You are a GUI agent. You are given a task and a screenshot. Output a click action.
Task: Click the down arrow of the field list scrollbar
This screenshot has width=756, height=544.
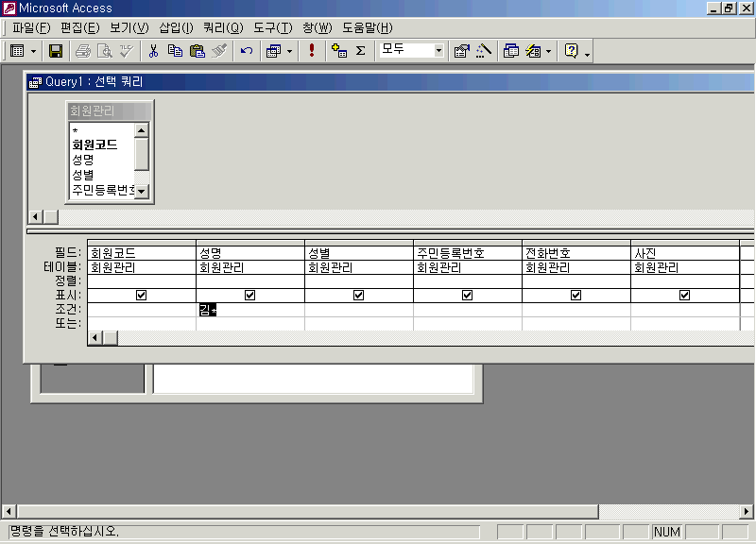pos(141,192)
